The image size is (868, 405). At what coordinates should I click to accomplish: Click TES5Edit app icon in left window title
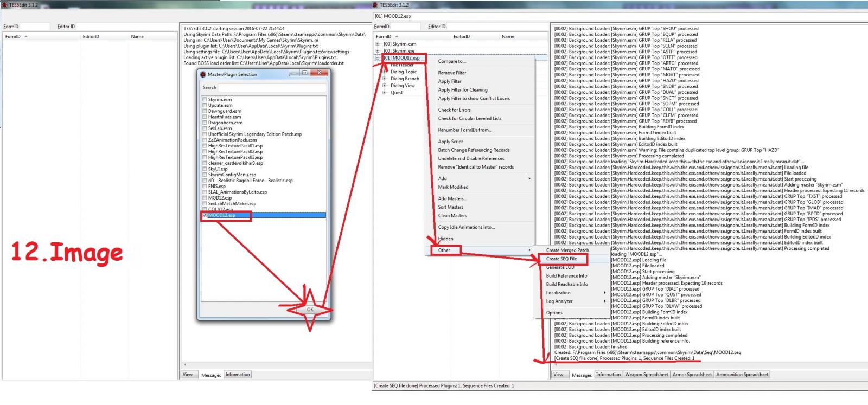click(5, 5)
